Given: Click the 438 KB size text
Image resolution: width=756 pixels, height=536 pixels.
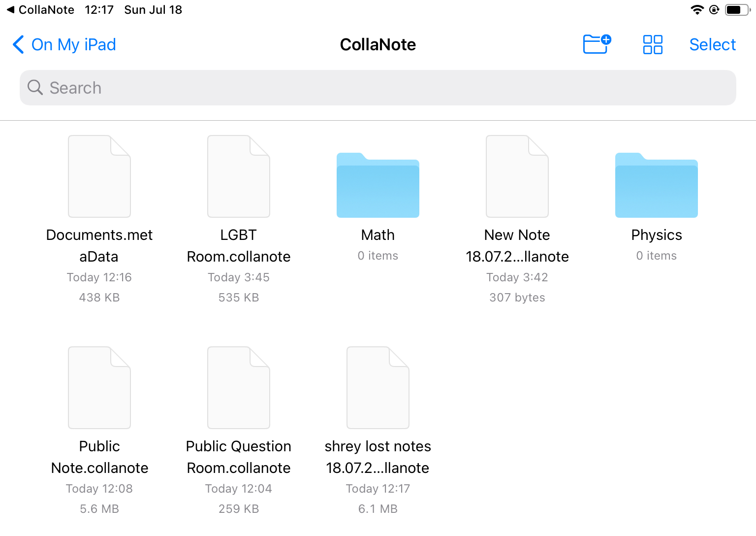Looking at the screenshot, I should (99, 298).
